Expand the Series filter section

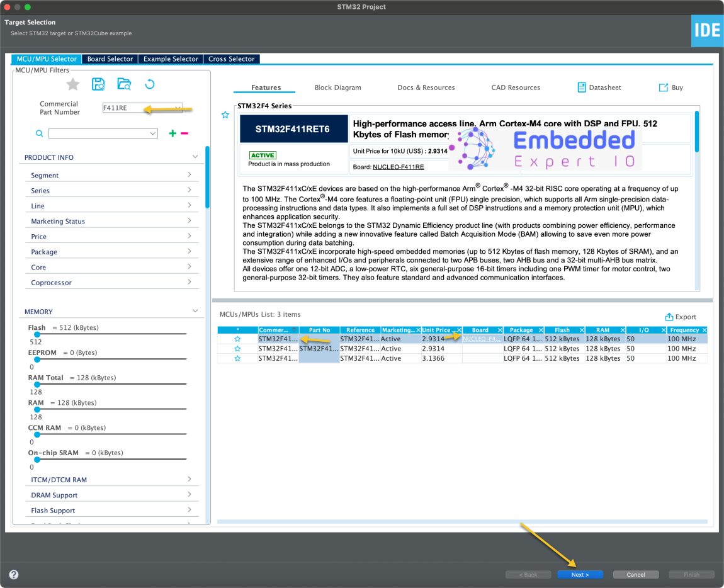coord(110,191)
